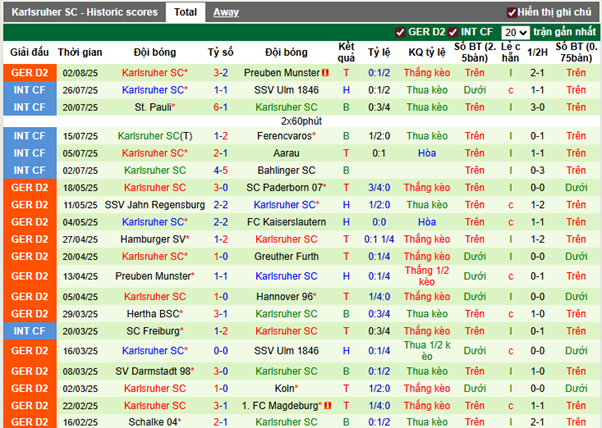Click the 0:1 1/4 odds for Hamburger SV match
602x428 pixels.
[379, 239]
